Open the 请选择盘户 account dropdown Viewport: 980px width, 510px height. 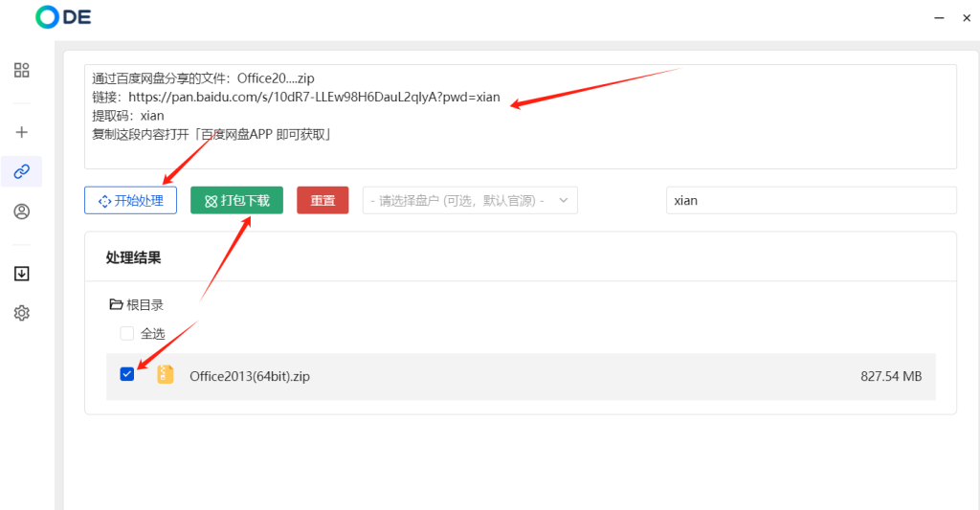pos(470,200)
